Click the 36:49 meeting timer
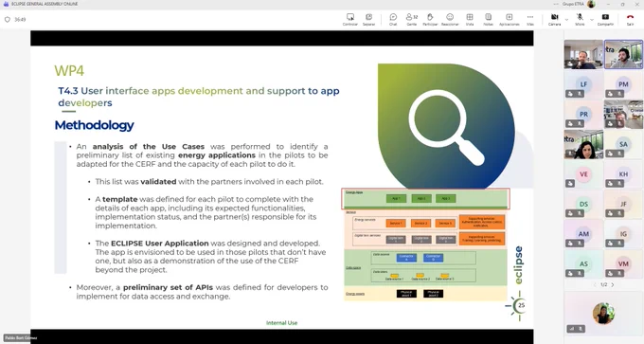This screenshot has height=344, width=644. coord(20,19)
